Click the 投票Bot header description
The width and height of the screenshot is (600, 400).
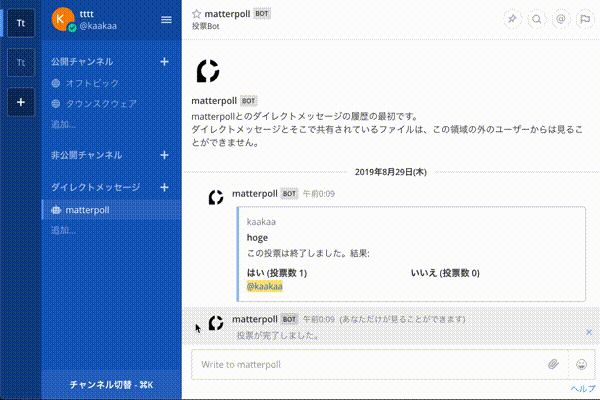(x=205, y=26)
